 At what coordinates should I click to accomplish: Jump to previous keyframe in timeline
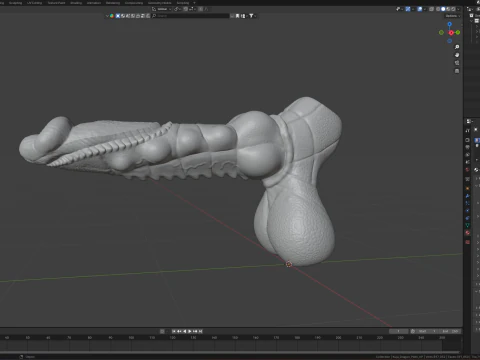[179, 331]
